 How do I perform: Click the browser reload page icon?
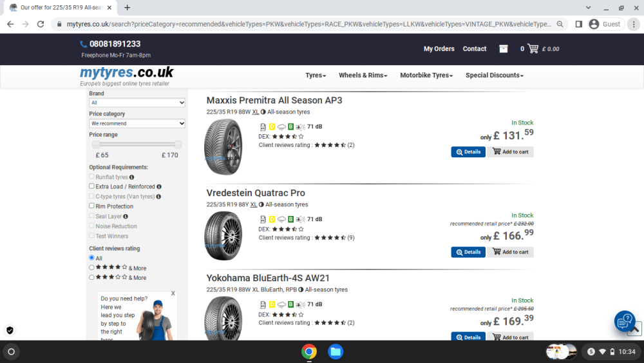pyautogui.click(x=40, y=25)
